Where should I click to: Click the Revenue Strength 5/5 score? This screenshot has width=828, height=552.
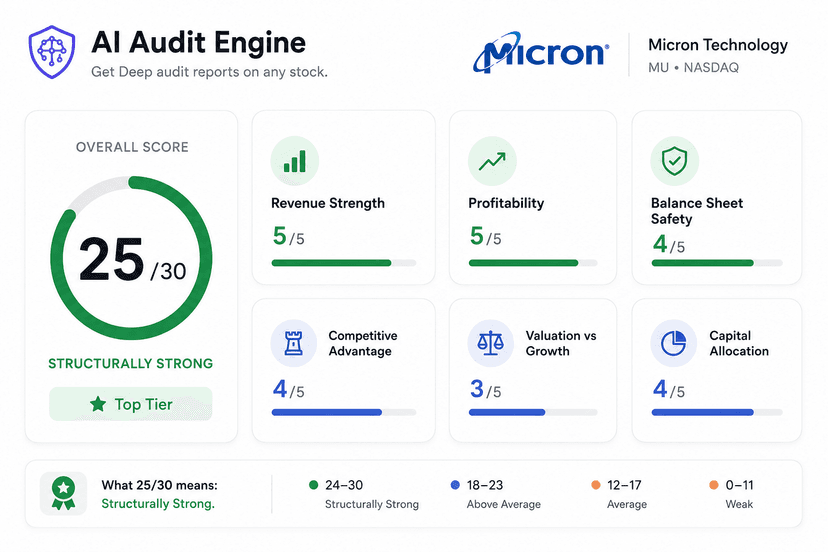point(289,236)
